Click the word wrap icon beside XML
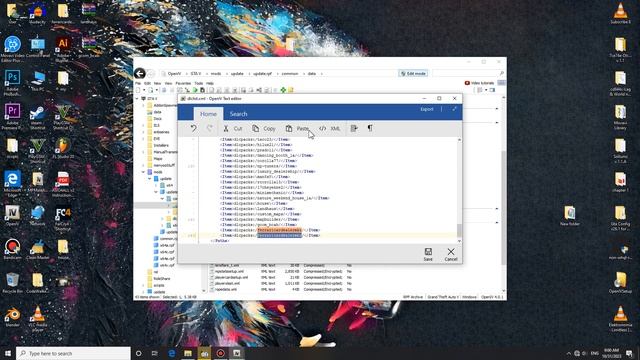 (354, 128)
